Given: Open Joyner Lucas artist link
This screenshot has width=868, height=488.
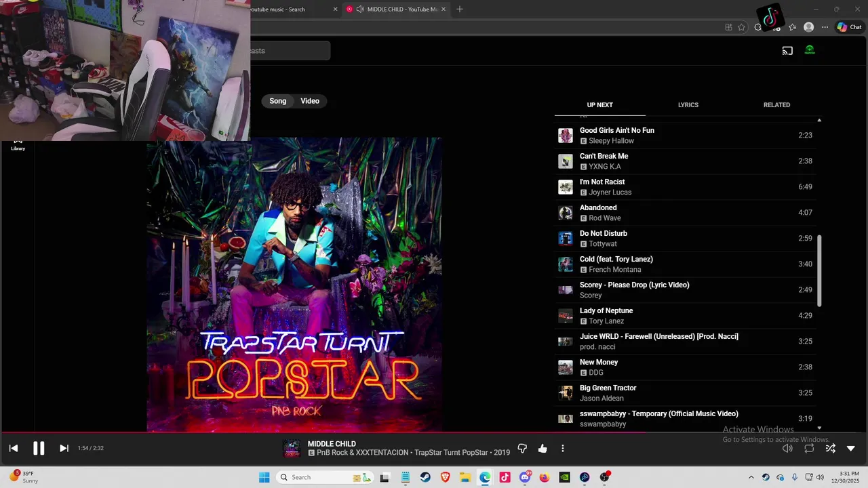Looking at the screenshot, I should tap(610, 192).
